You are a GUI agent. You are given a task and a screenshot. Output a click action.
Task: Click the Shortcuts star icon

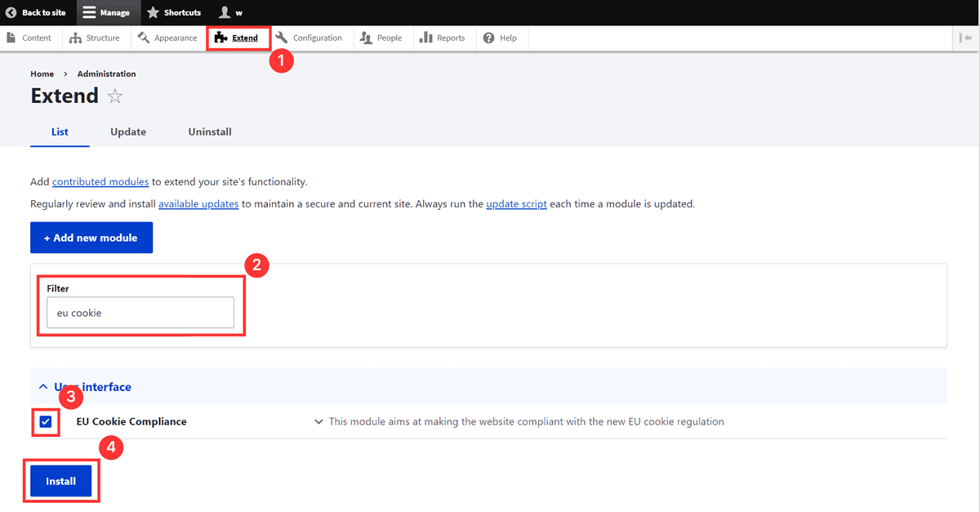pyautogui.click(x=154, y=11)
